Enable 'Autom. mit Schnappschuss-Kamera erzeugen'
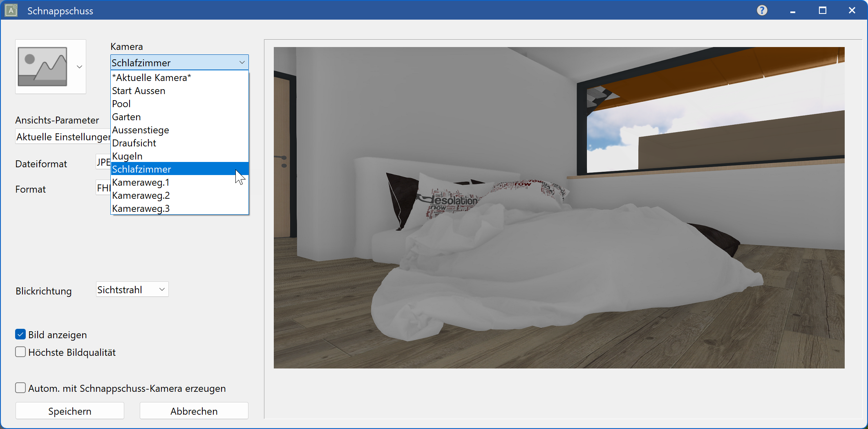 20,387
